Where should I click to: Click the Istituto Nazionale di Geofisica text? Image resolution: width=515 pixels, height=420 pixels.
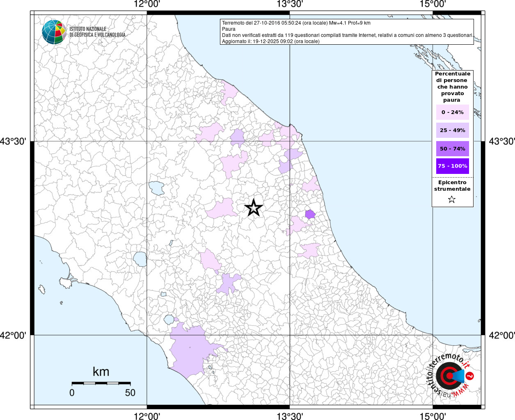tap(97, 32)
